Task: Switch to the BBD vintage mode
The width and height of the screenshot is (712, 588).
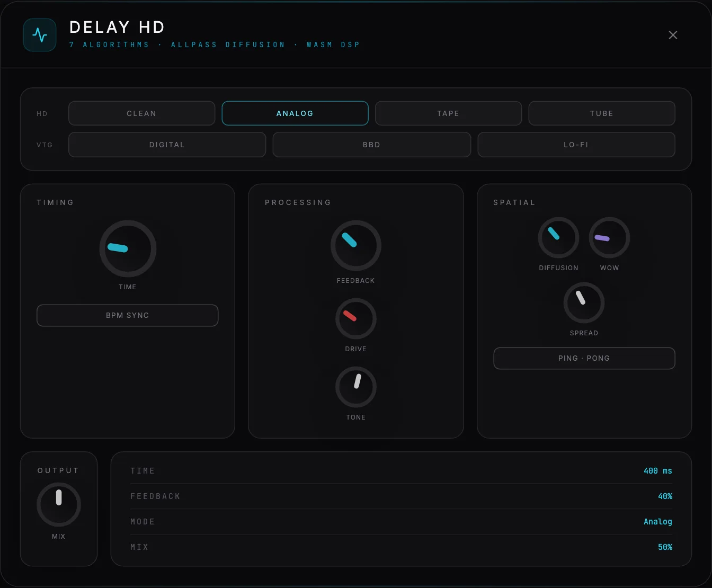Action: click(x=371, y=145)
